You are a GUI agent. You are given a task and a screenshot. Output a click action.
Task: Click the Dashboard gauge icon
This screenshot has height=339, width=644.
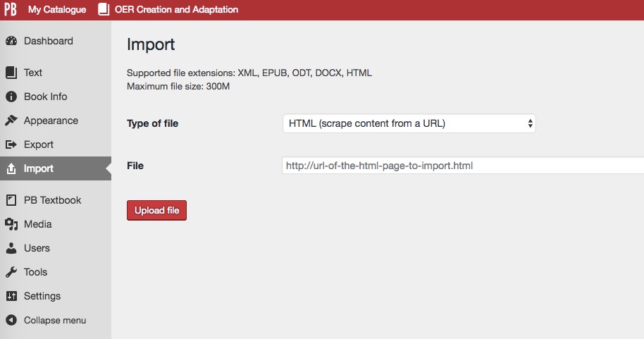tap(11, 41)
